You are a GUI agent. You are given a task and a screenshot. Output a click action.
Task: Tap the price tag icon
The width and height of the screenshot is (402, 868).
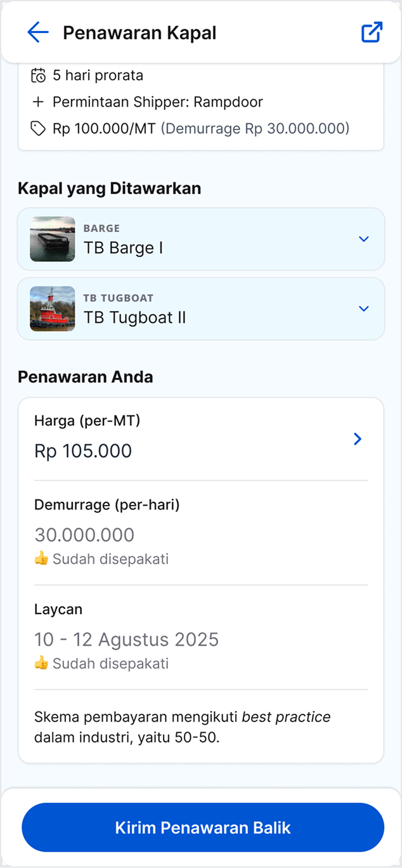39,129
